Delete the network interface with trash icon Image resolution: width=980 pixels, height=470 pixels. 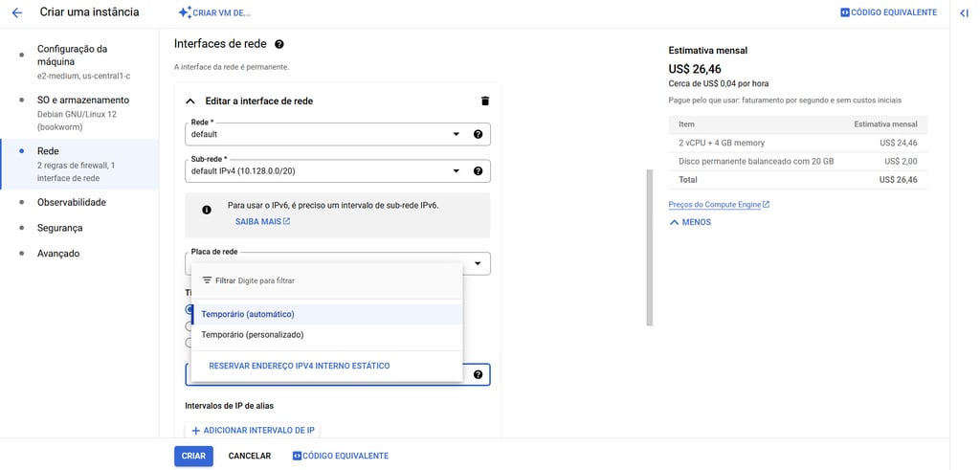click(x=484, y=101)
